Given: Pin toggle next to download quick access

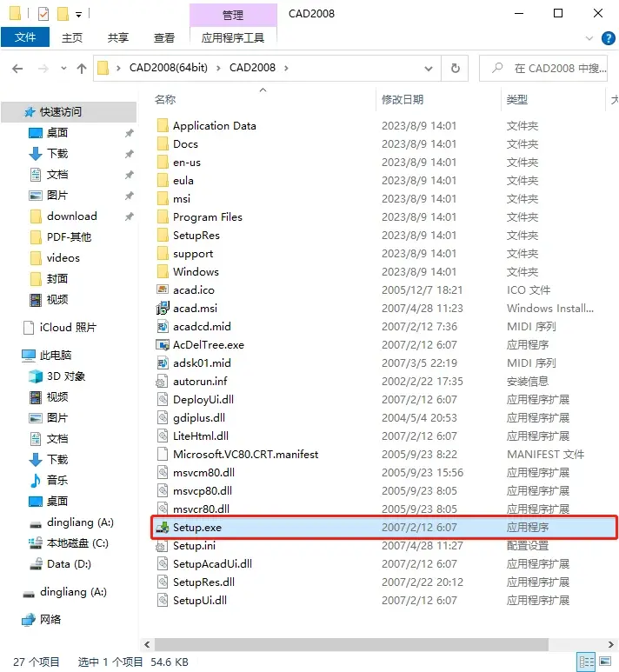Looking at the screenshot, I should tap(129, 216).
